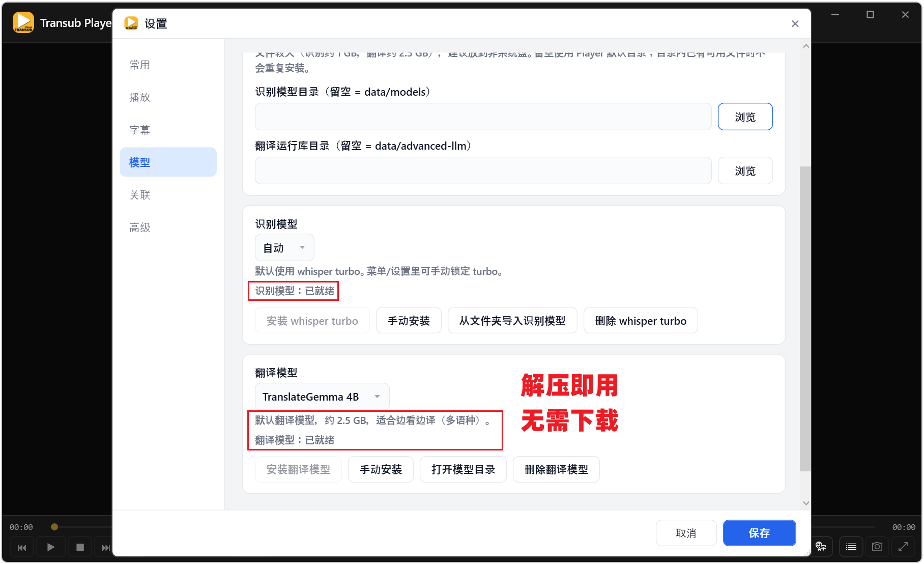Click the 识别模型目录 path input field
Screen dimensions: 924x564
483,117
